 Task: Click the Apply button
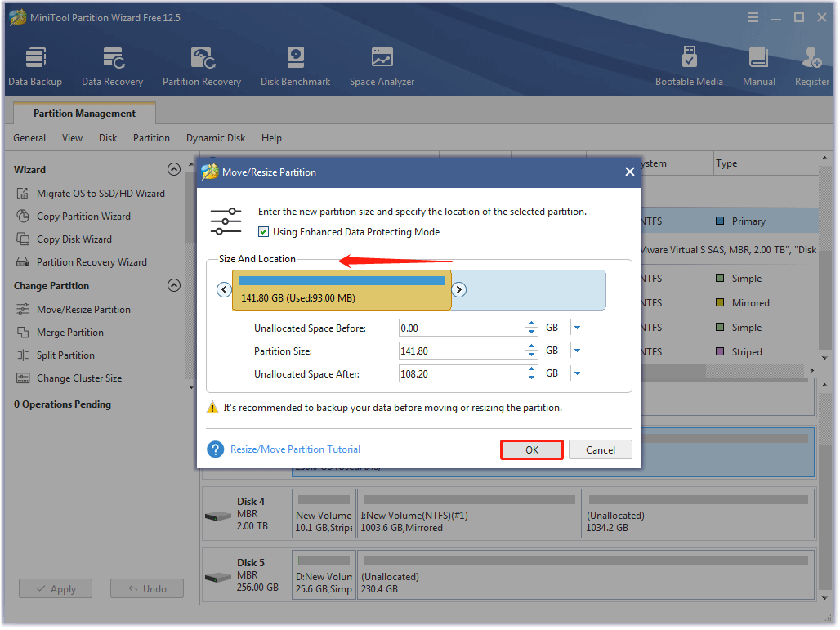tap(56, 589)
